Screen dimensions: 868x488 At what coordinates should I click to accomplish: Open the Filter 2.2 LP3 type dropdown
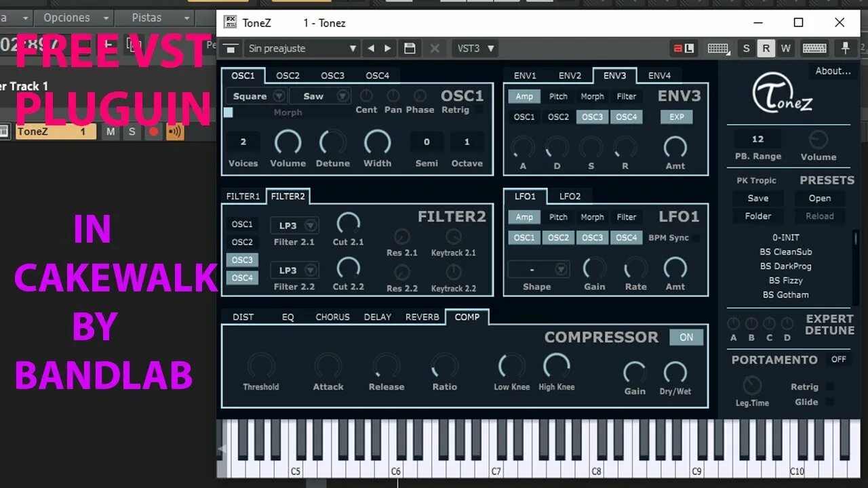coord(294,270)
